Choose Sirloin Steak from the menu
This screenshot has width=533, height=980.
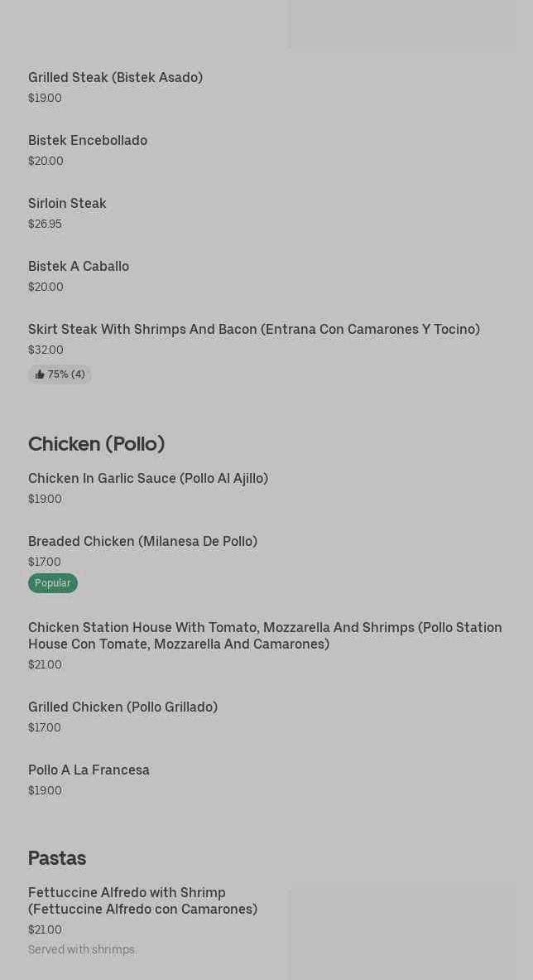coord(67,203)
